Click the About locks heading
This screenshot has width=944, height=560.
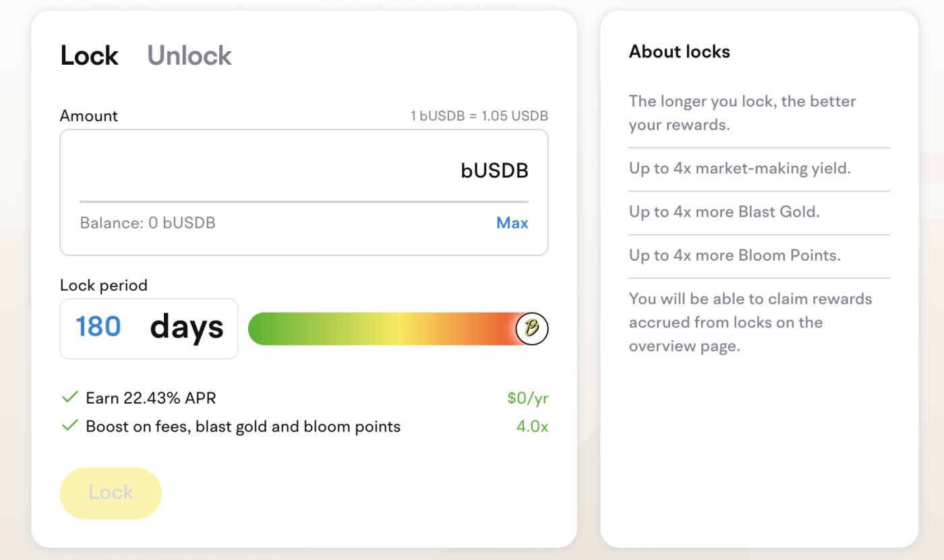point(679,52)
